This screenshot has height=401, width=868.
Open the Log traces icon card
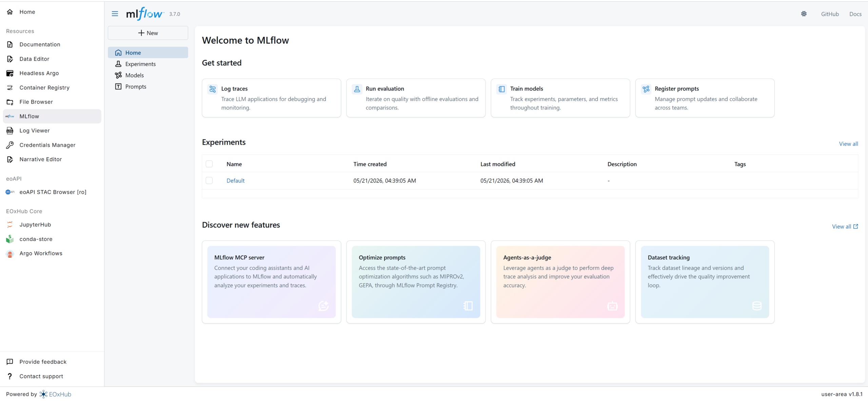pyautogui.click(x=213, y=89)
